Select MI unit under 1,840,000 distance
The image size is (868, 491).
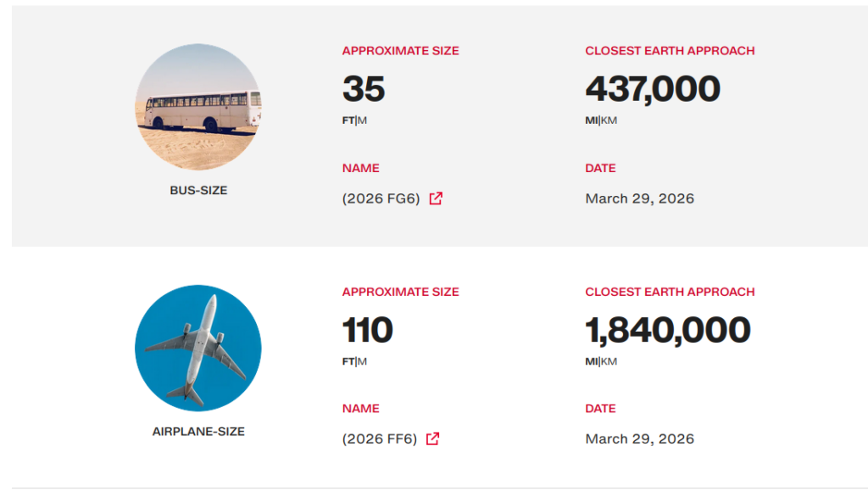click(591, 361)
